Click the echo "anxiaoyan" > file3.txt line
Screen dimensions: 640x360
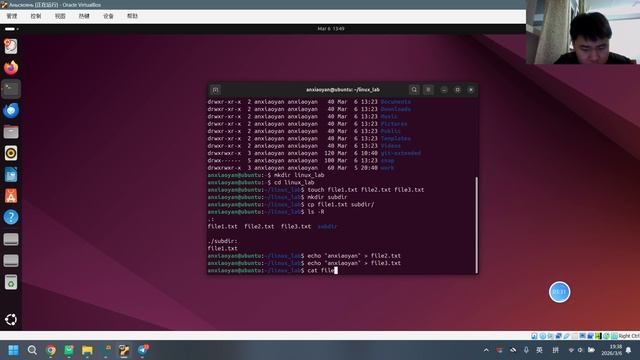coord(304,263)
